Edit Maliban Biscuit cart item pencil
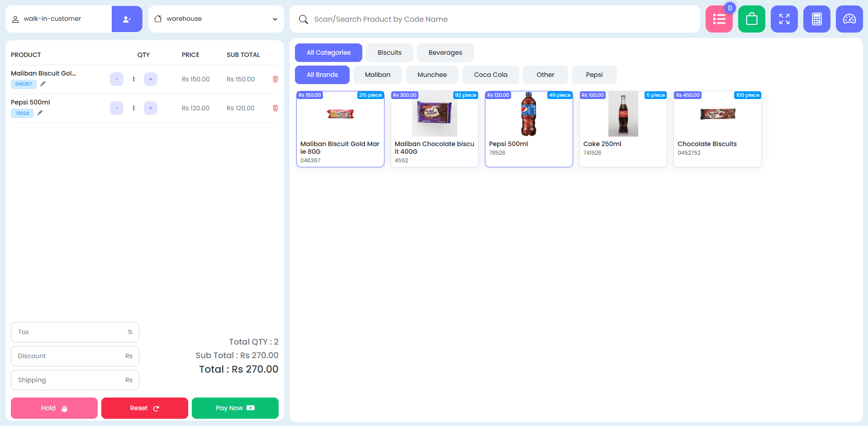This screenshot has width=868, height=426. (x=43, y=84)
